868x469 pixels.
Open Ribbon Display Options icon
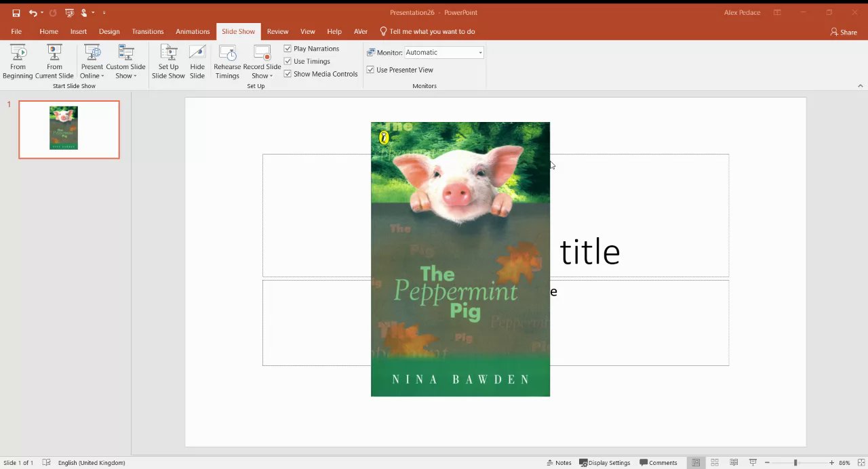pos(777,12)
